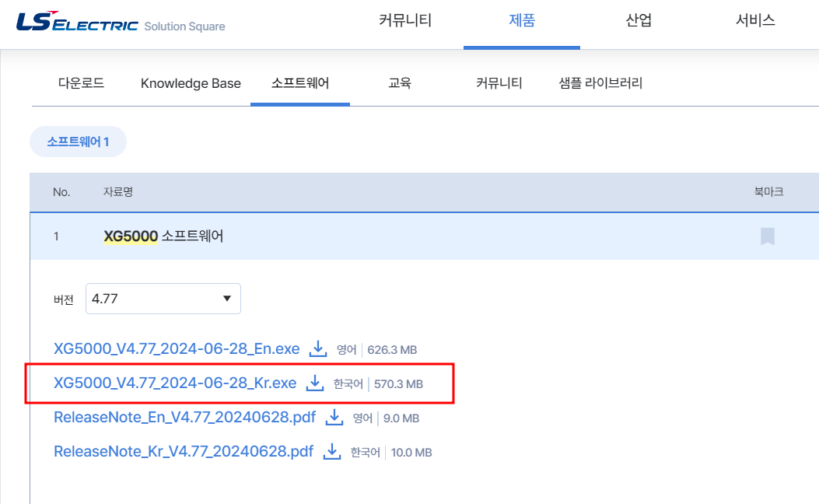Click the XG5000_V4.77_2024-06-28_En.exe link
The width and height of the screenshot is (819, 504).
coord(176,349)
